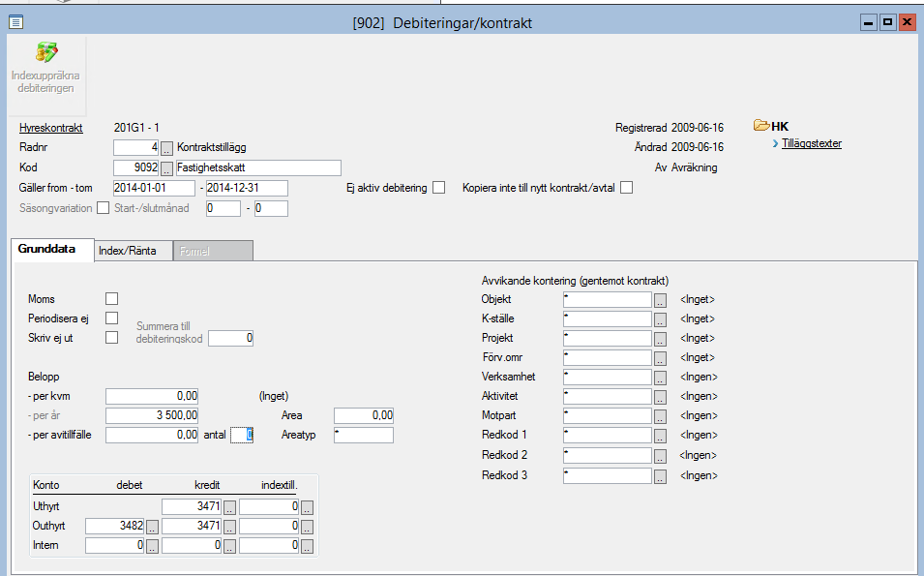Open the Kod lookup button
The width and height of the screenshot is (924, 576).
166,168
